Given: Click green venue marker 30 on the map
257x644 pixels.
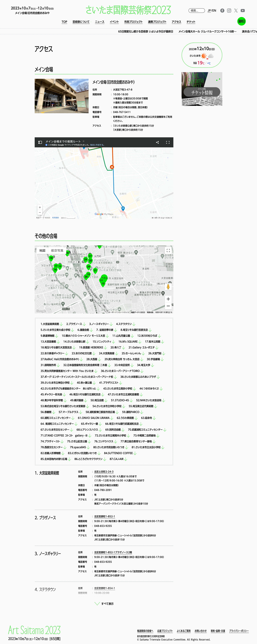Looking at the screenshot, I should point(67,253).
